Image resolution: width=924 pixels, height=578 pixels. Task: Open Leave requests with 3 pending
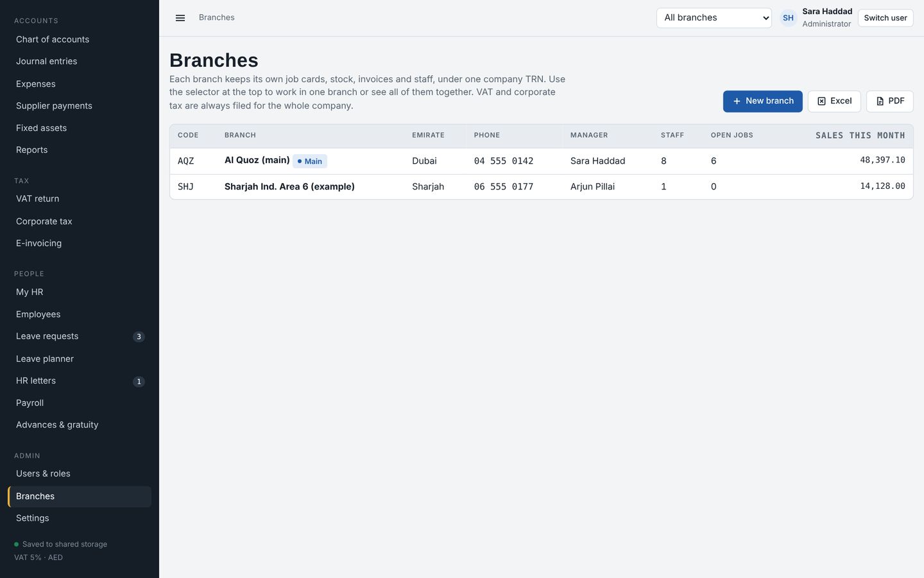tap(80, 337)
